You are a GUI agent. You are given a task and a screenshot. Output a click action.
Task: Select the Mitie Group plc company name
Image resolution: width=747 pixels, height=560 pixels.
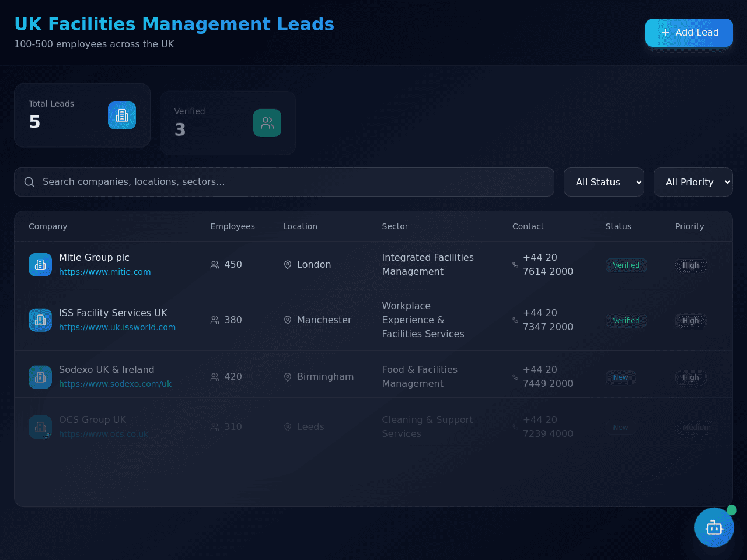pyautogui.click(x=94, y=257)
